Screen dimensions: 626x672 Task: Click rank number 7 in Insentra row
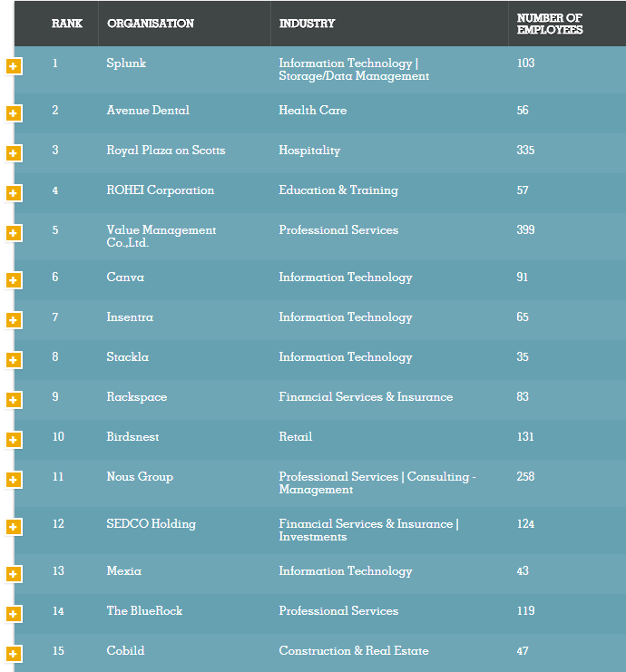click(55, 317)
